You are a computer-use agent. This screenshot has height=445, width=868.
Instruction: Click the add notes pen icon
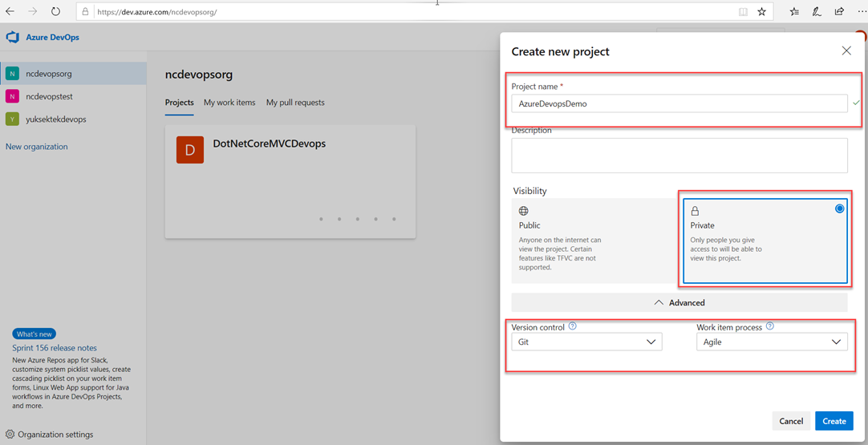[817, 11]
